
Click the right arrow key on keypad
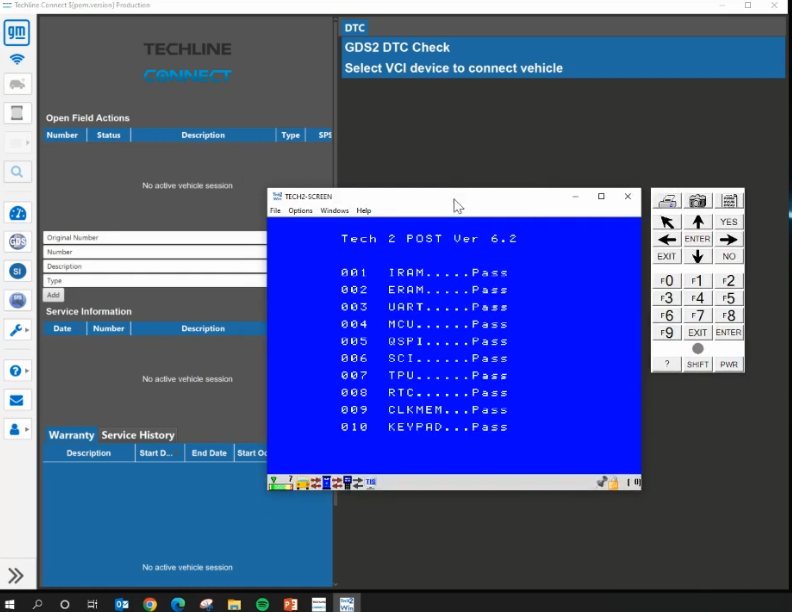[728, 239]
